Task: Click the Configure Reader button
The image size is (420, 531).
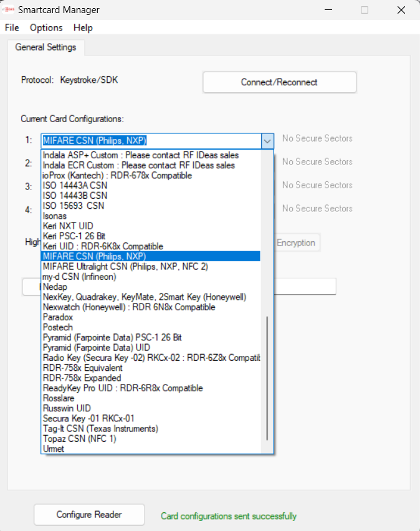Action: click(89, 514)
